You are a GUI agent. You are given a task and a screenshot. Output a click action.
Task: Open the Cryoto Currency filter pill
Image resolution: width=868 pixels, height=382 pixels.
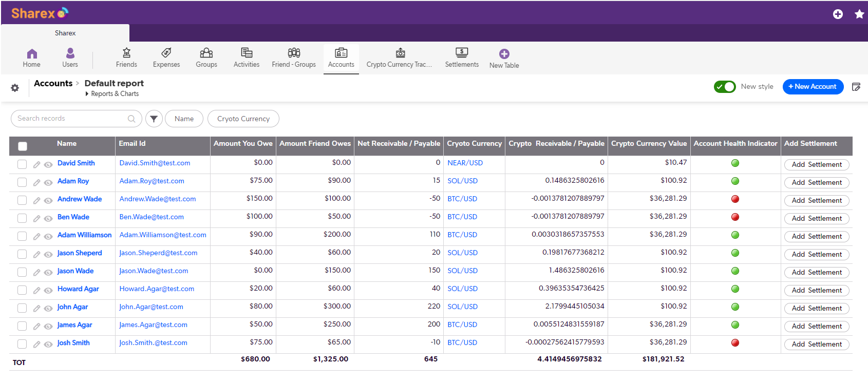click(243, 119)
